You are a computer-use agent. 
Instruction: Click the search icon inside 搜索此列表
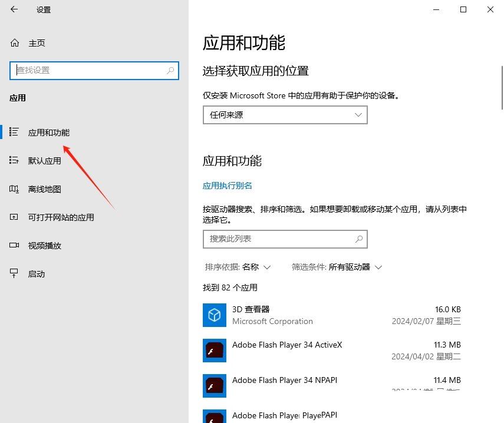click(359, 239)
